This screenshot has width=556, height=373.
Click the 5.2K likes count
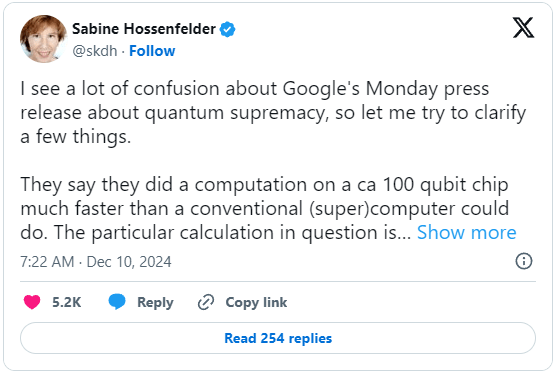[x=67, y=302]
